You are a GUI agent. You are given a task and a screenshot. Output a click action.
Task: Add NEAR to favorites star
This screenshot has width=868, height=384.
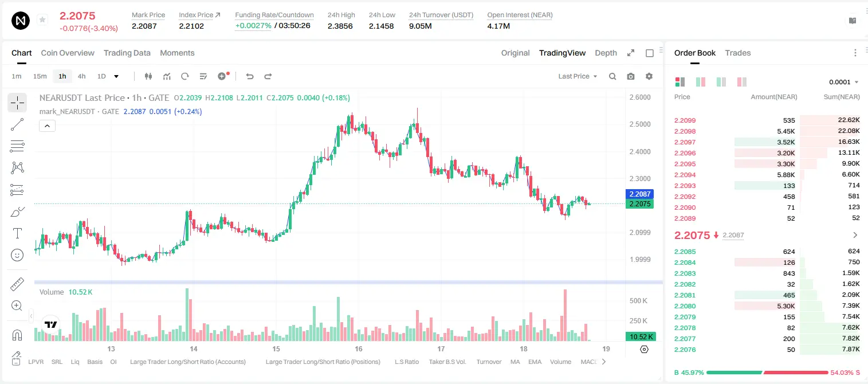pyautogui.click(x=42, y=20)
